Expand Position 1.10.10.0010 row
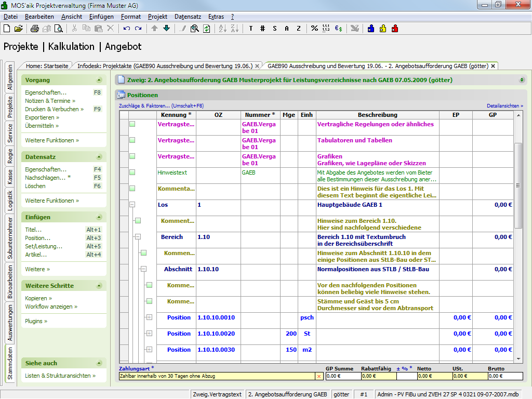 [x=149, y=317]
